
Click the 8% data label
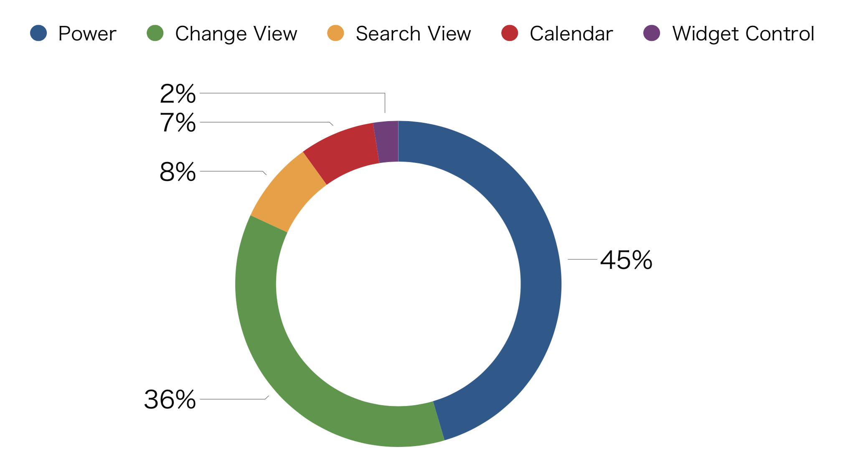tap(178, 172)
